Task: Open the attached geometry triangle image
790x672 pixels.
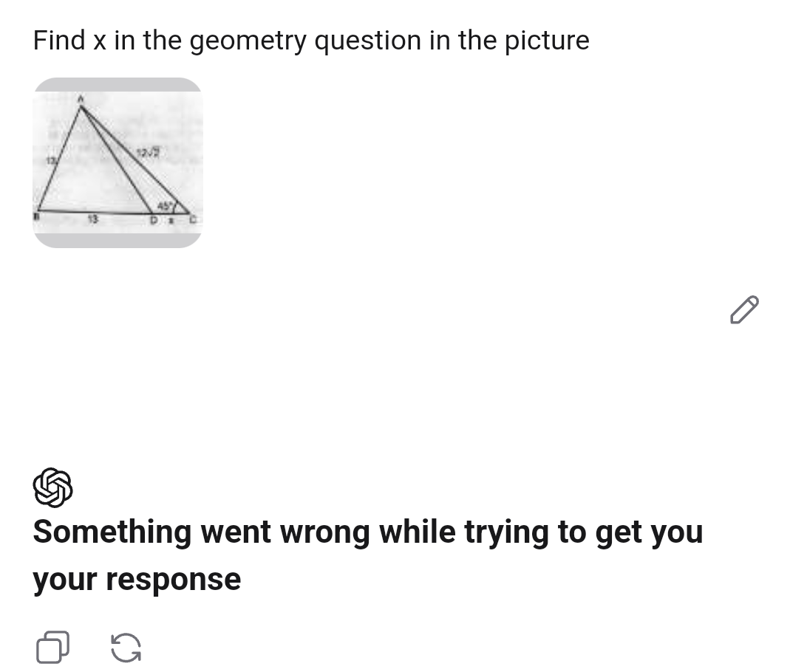Action: [x=118, y=162]
